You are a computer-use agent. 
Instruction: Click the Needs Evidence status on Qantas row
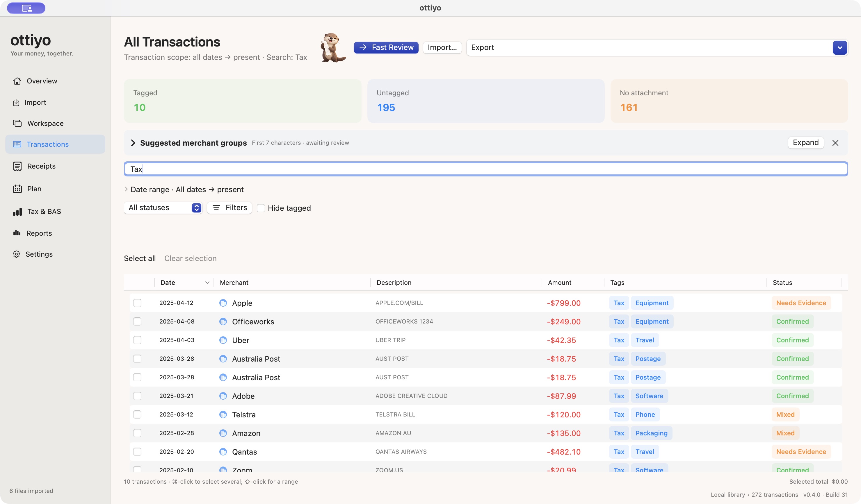pos(801,452)
